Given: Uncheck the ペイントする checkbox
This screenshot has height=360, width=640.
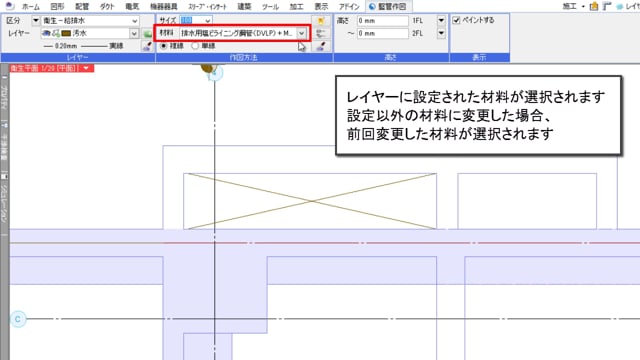Looking at the screenshot, I should point(456,20).
